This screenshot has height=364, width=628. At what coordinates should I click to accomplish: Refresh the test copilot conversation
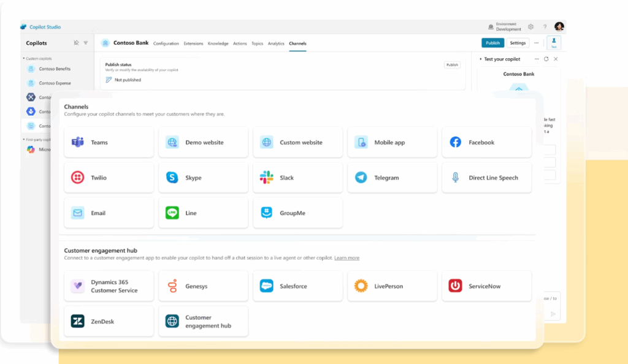point(546,59)
